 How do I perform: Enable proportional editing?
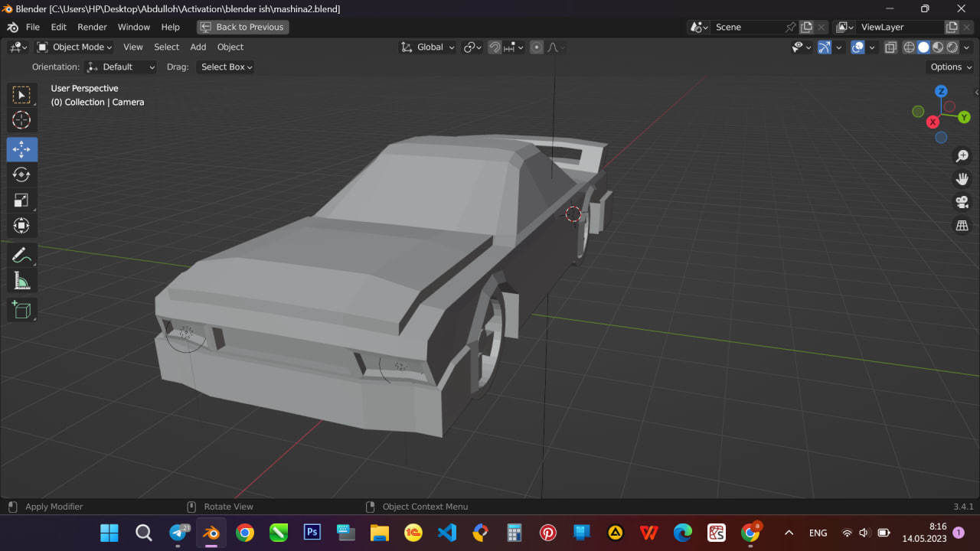(536, 47)
